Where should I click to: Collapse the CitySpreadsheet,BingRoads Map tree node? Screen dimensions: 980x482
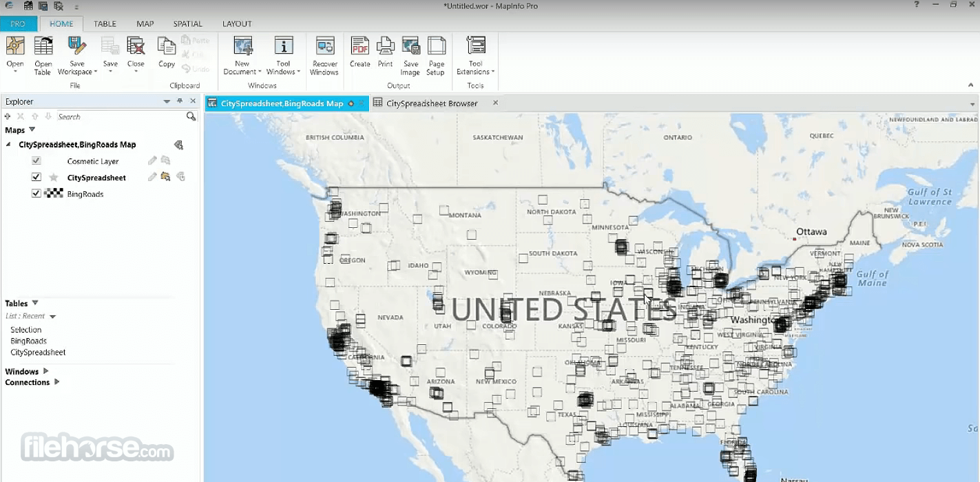[9, 145]
